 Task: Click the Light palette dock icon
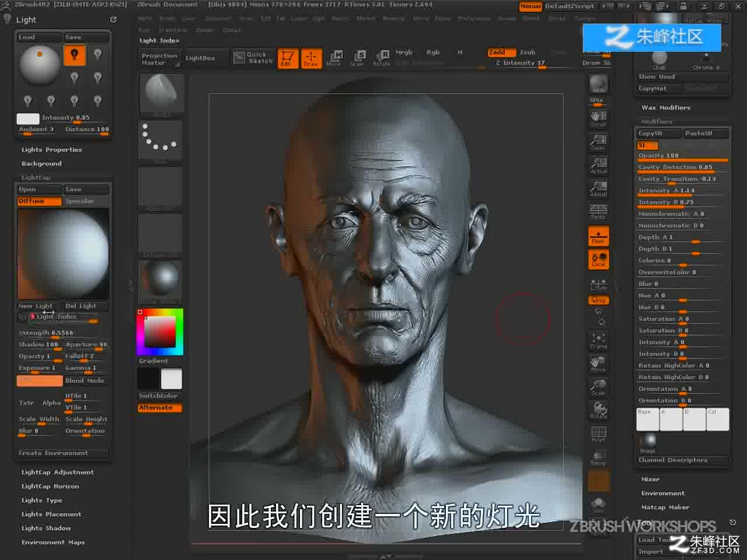pos(113,19)
